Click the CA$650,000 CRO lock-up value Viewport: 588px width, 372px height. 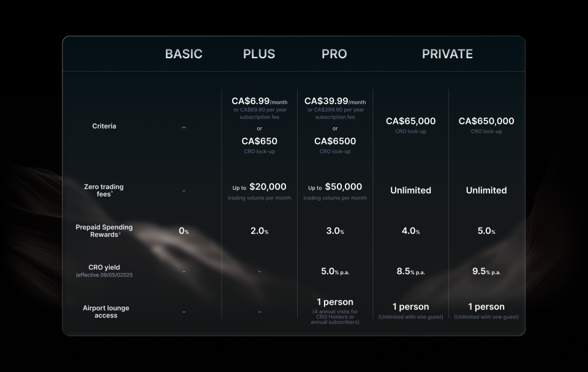tap(486, 121)
